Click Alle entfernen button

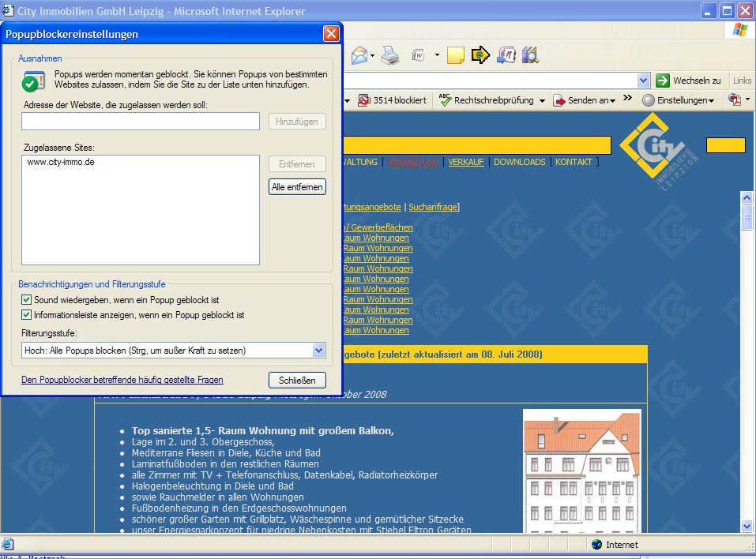297,187
